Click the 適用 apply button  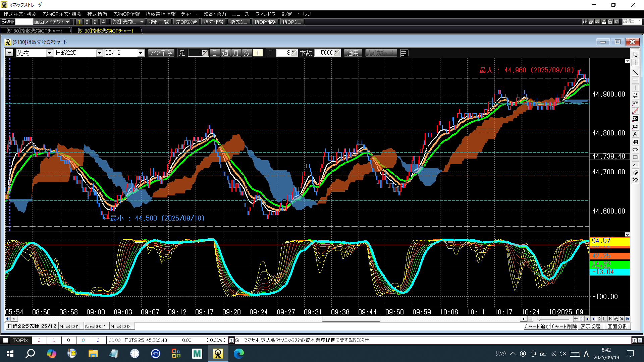pyautogui.click(x=353, y=53)
